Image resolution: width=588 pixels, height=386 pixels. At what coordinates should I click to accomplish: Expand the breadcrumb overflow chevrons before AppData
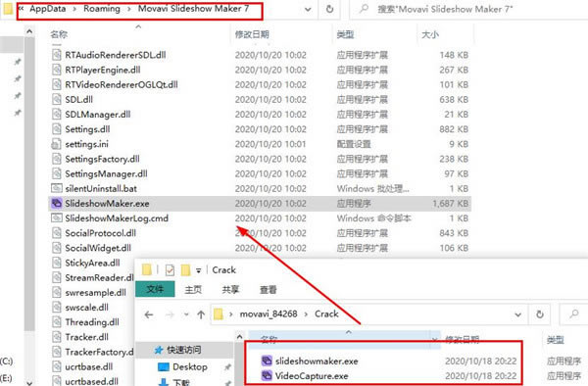click(x=21, y=8)
